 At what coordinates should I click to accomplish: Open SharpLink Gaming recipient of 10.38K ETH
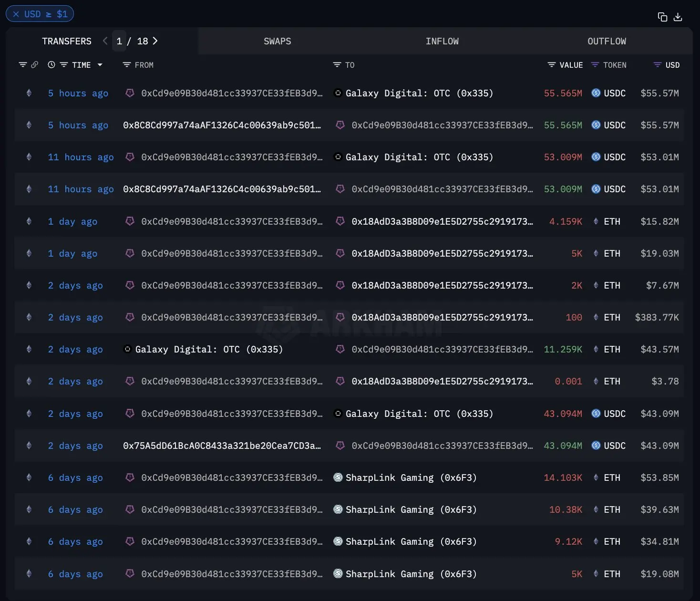(x=411, y=509)
